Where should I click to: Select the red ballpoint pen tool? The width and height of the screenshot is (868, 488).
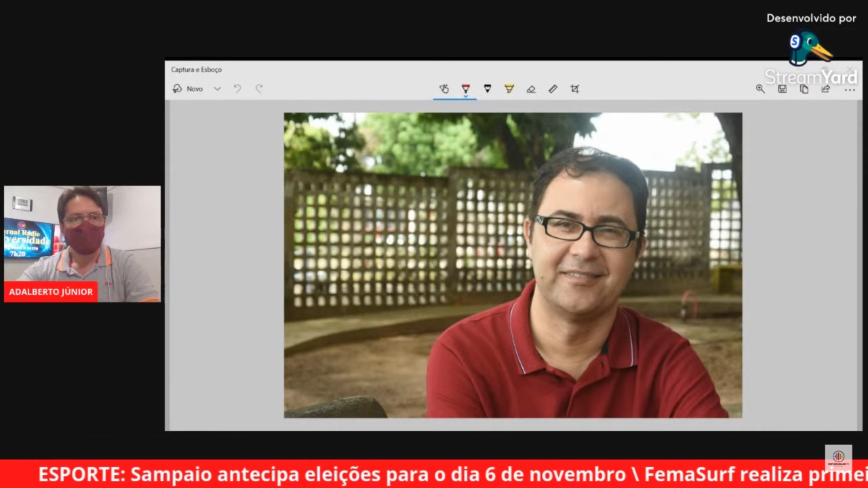tap(466, 89)
